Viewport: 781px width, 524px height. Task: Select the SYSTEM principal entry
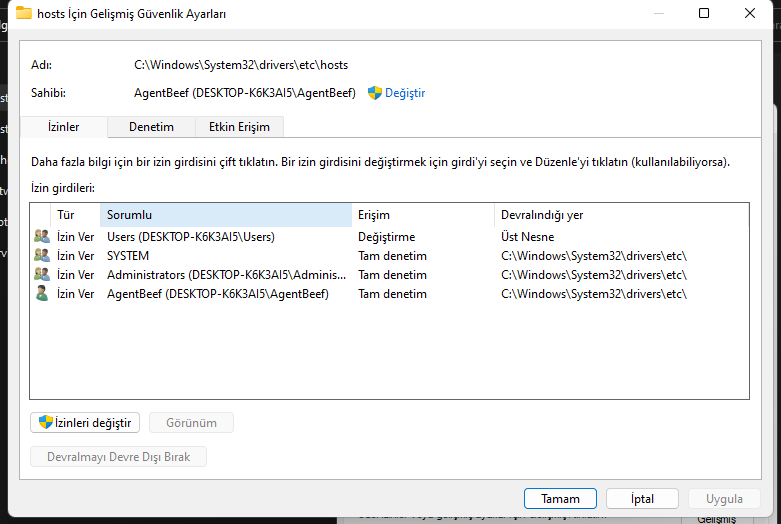pyautogui.click(x=128, y=256)
